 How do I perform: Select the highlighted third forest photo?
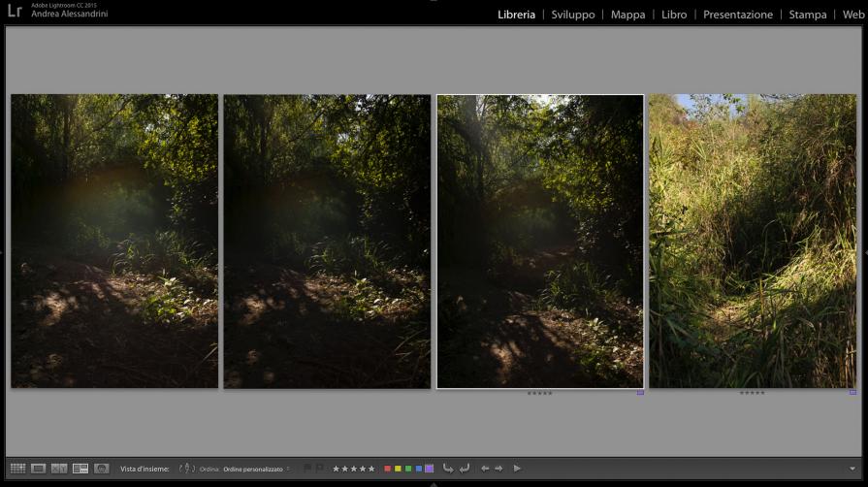(x=540, y=241)
